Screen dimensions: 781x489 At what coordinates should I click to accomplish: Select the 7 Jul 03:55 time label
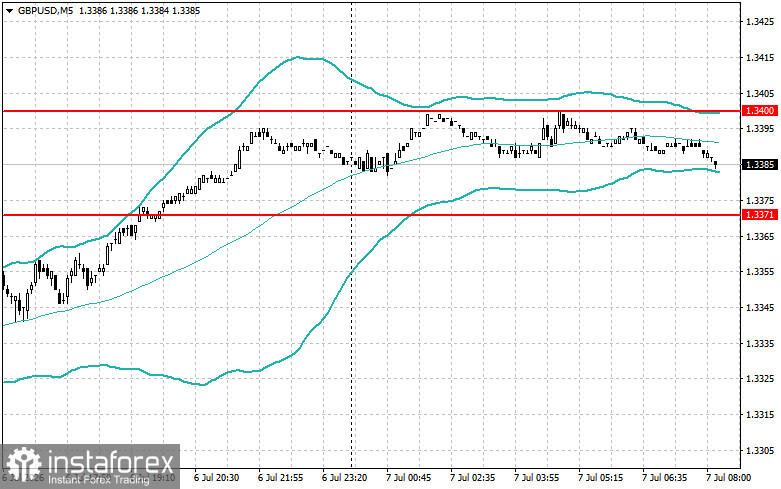point(536,478)
